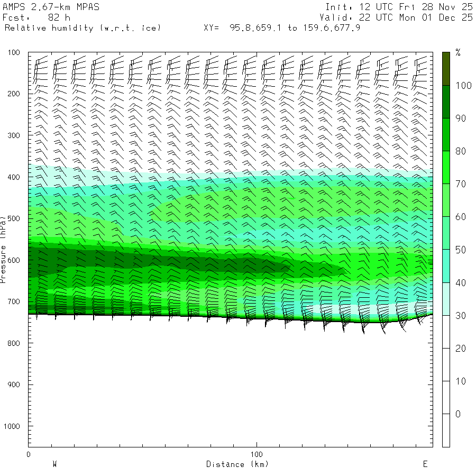Click the 0 distance axis label
This screenshot has height=476, width=476.
pyautogui.click(x=29, y=454)
